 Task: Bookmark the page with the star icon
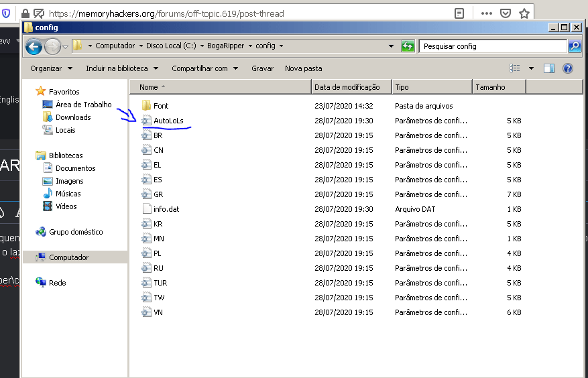(524, 13)
